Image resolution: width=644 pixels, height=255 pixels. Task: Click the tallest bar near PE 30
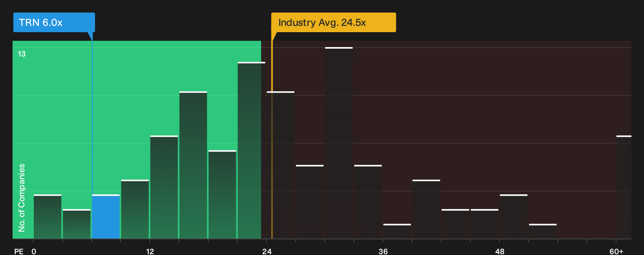coord(339,143)
